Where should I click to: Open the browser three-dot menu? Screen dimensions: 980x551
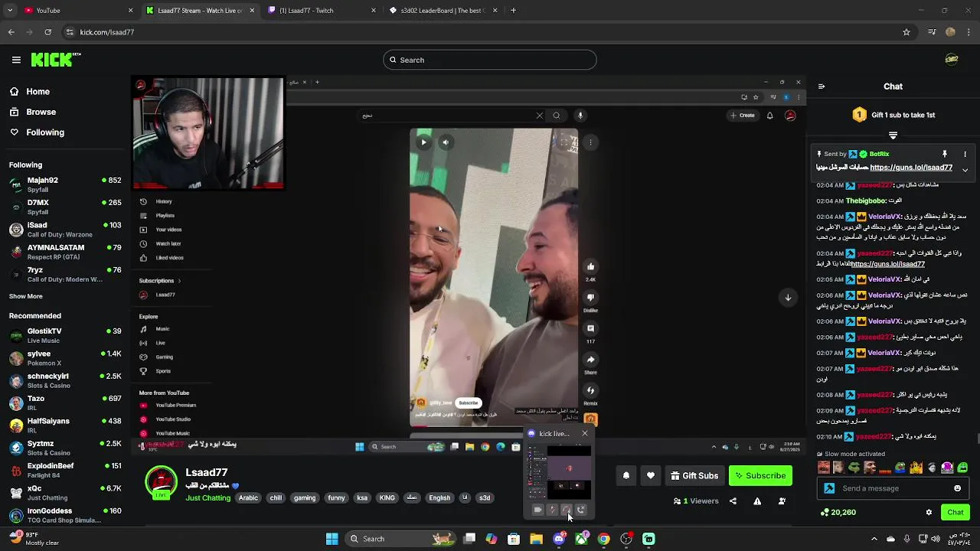(969, 32)
